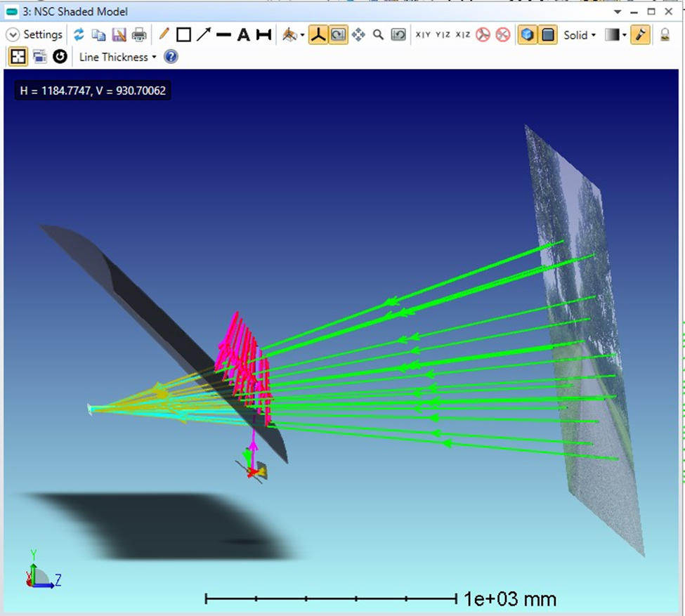This screenshot has height=616, width=685.
Task: Select the rectangle annotation tool
Action: pyautogui.click(x=183, y=34)
